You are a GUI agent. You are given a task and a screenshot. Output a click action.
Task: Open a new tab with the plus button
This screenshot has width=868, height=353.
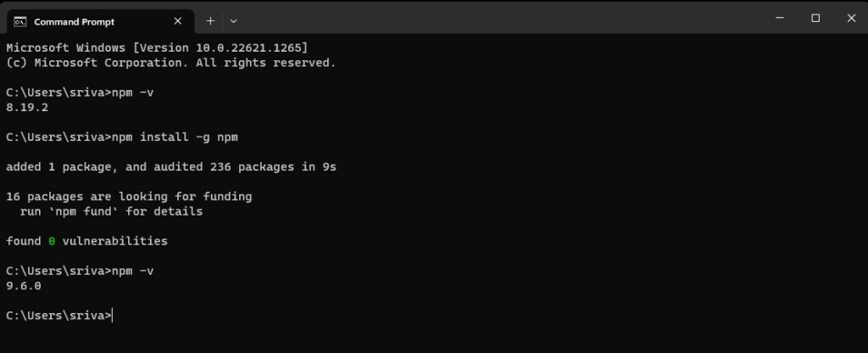point(210,20)
